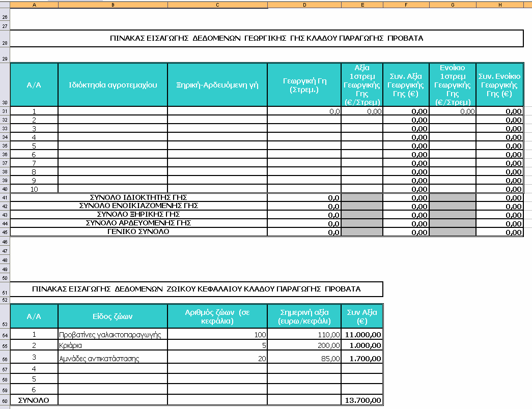This screenshot has width=532, height=409.
Task: Select cell Κριάρια
Action: [x=113, y=345]
